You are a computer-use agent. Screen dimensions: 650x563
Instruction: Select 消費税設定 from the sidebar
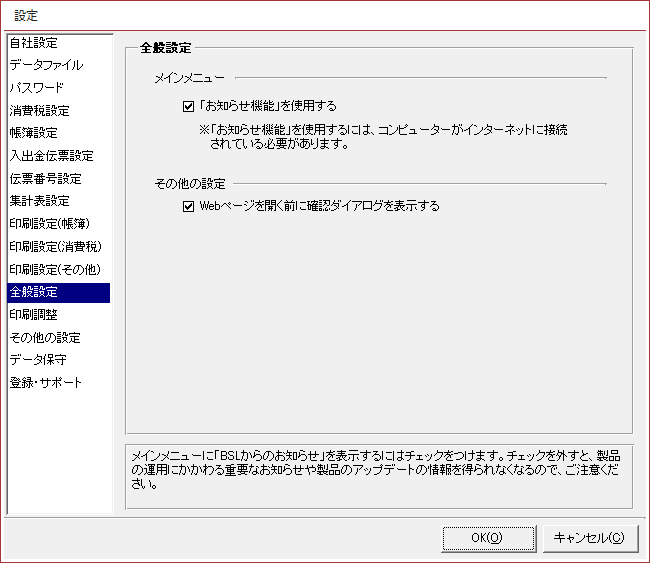(40, 111)
